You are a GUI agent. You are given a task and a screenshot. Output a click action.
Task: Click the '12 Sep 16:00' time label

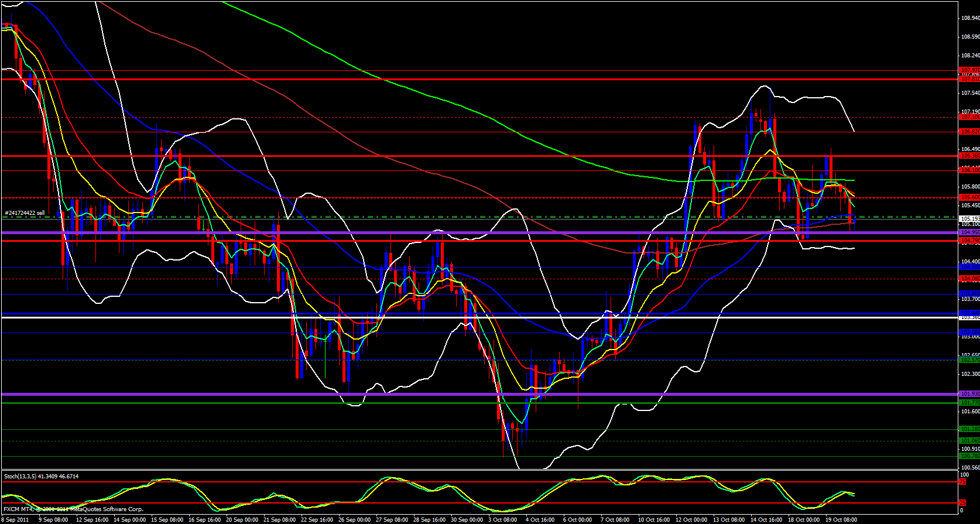click(92, 519)
